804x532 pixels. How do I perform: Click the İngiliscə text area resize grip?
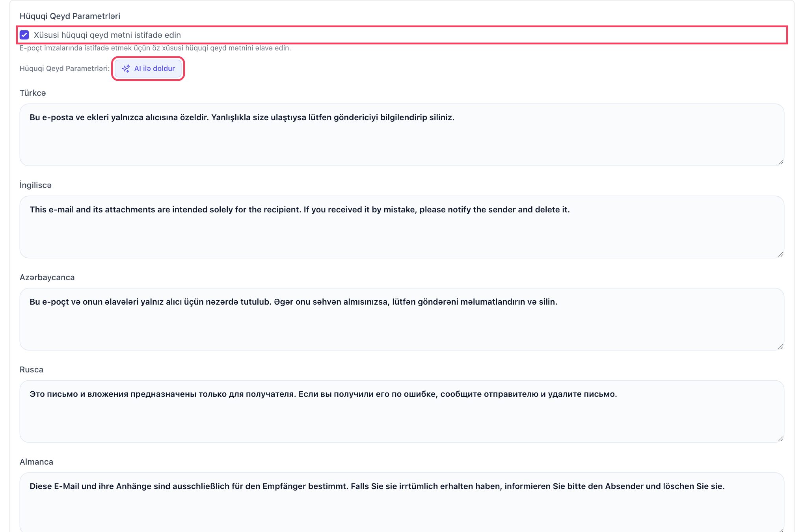pyautogui.click(x=780, y=255)
